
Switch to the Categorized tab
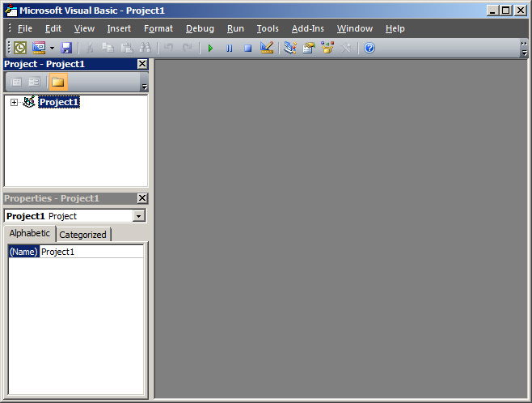[x=82, y=235]
